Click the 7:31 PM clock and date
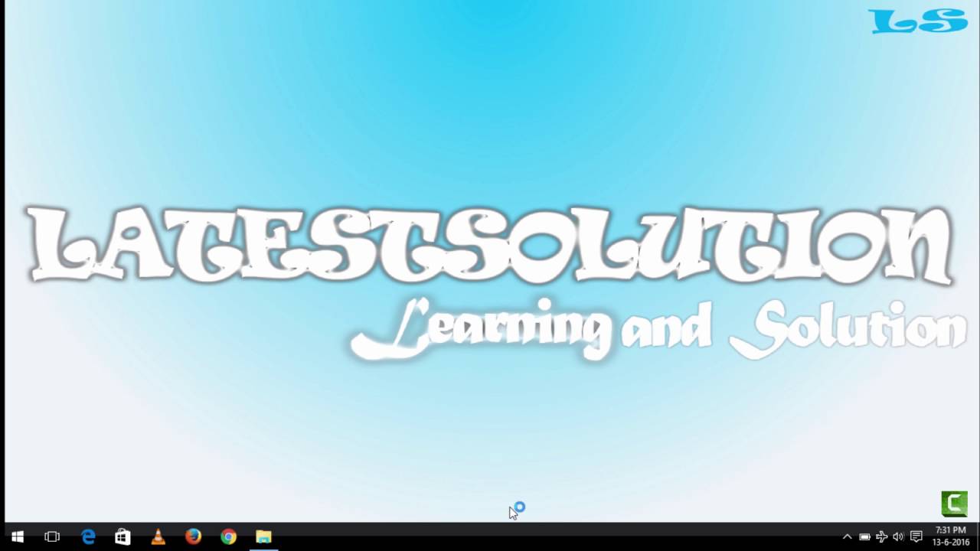This screenshot has width=980, height=551. click(950, 536)
